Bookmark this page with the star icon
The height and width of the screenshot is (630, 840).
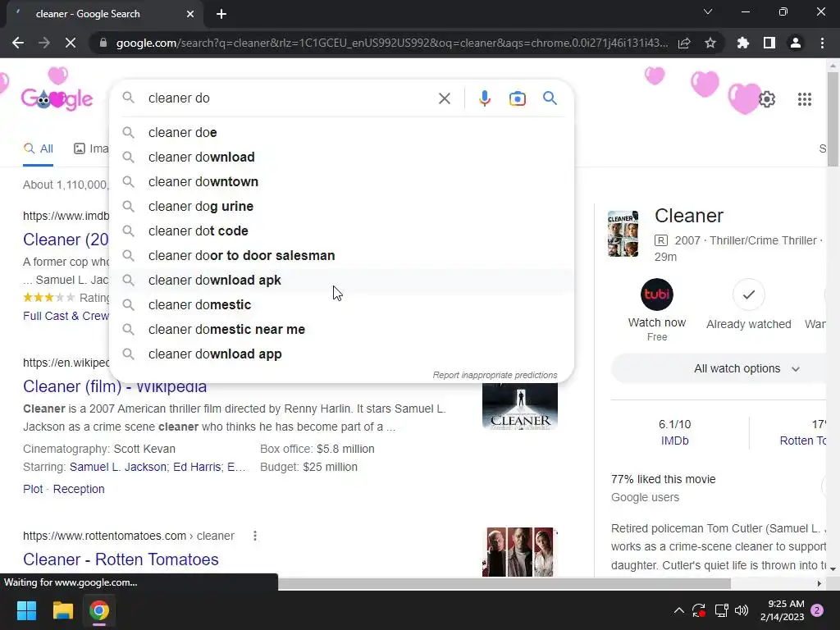point(710,43)
